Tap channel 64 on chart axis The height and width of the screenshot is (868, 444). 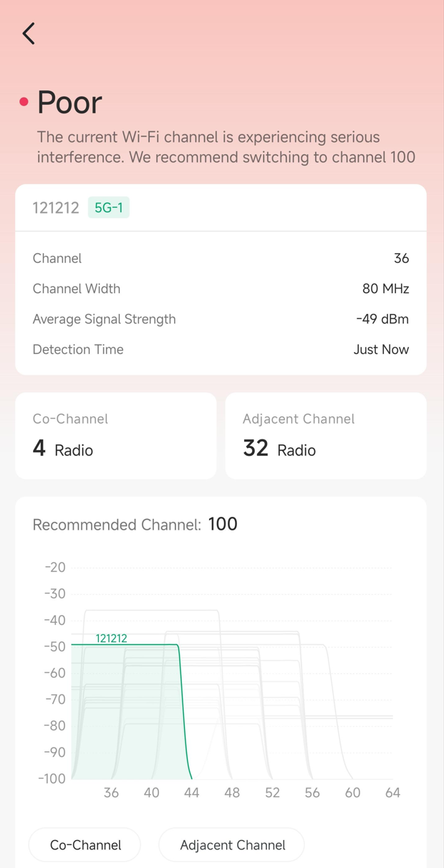(x=392, y=793)
